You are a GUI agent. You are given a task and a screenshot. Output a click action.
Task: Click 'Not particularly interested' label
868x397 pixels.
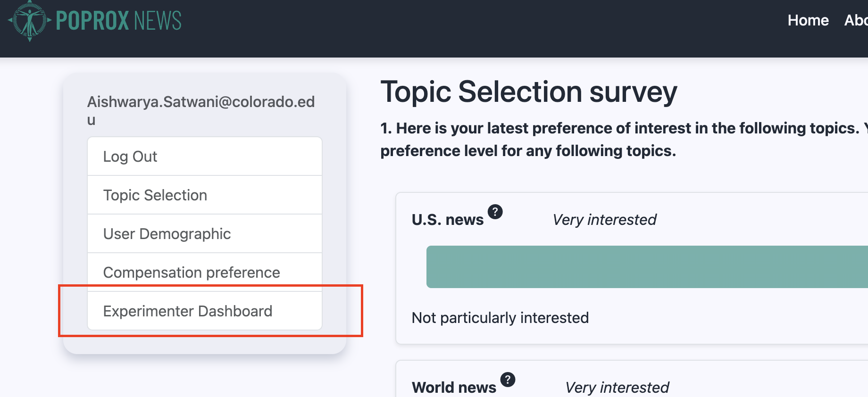(x=500, y=318)
